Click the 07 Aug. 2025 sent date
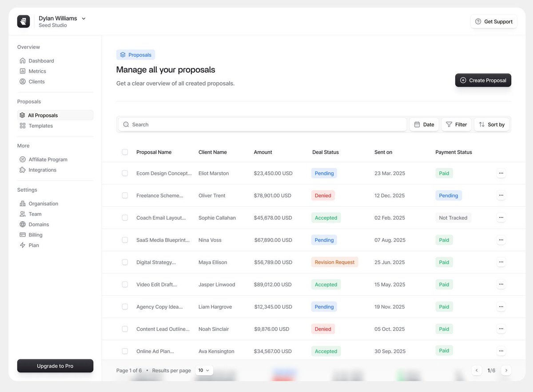 (x=390, y=240)
